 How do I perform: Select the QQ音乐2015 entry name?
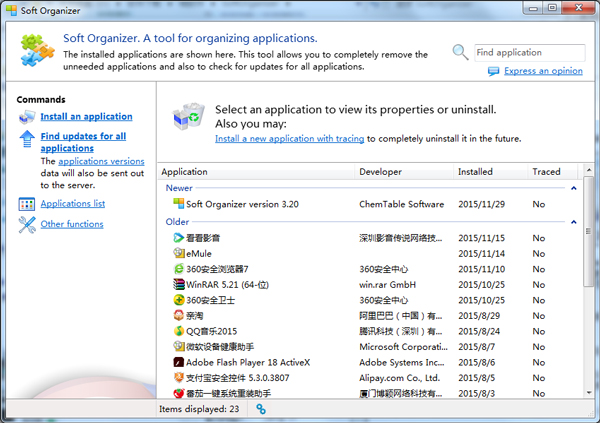point(212,331)
